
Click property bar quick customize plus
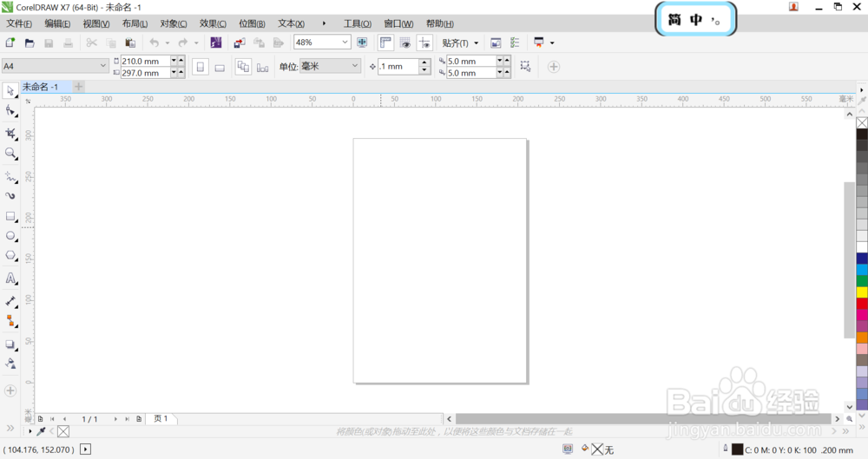click(553, 67)
